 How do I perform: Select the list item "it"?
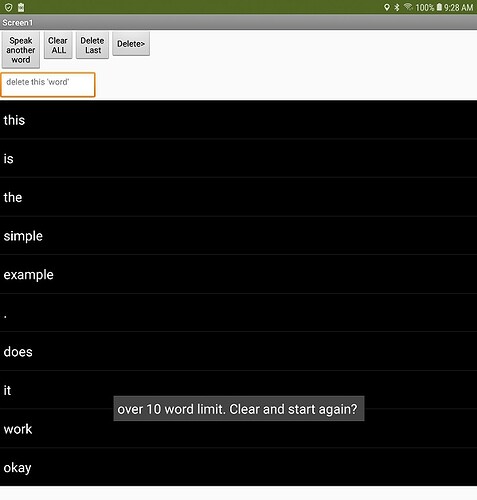click(238, 390)
